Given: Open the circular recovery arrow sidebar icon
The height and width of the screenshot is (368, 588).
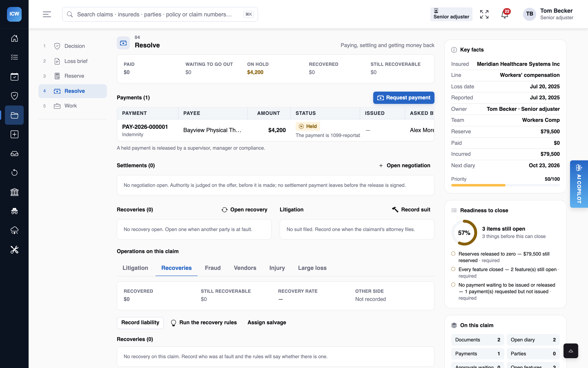Looking at the screenshot, I should 14,173.
